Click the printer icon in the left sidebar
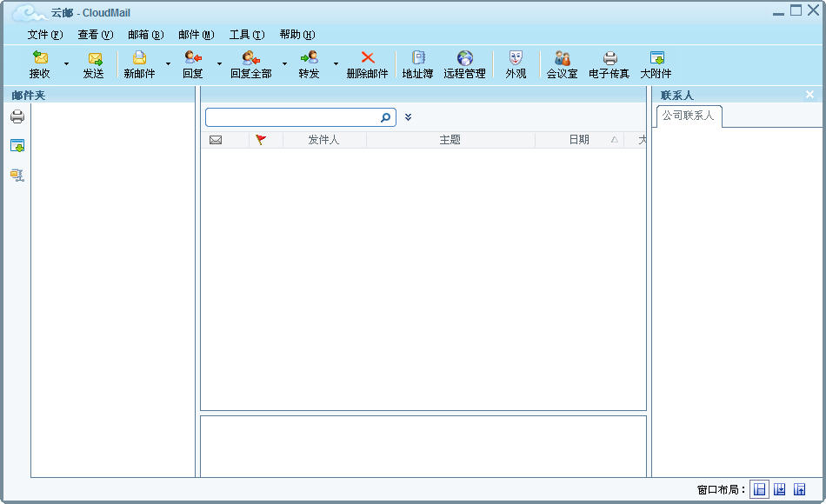The image size is (826, 504). (16, 117)
